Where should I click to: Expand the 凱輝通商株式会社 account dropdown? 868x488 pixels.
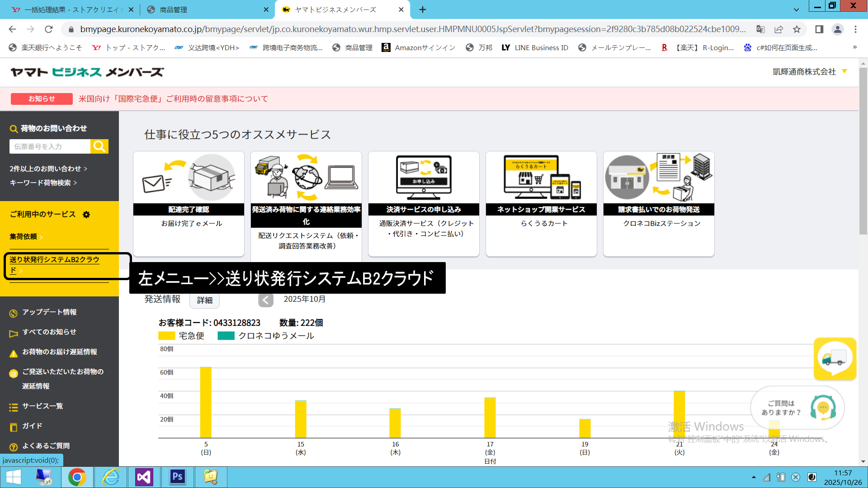tap(844, 71)
